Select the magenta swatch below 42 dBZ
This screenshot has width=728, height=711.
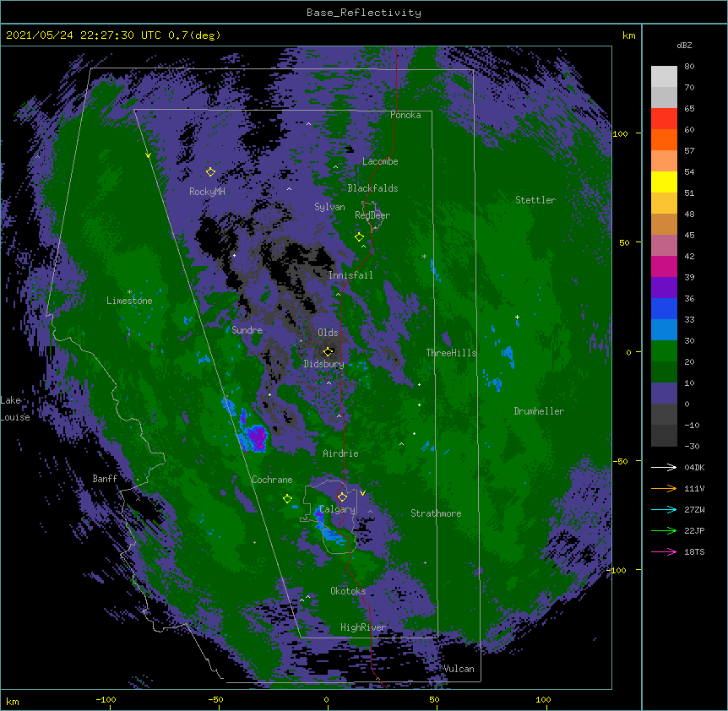click(664, 266)
